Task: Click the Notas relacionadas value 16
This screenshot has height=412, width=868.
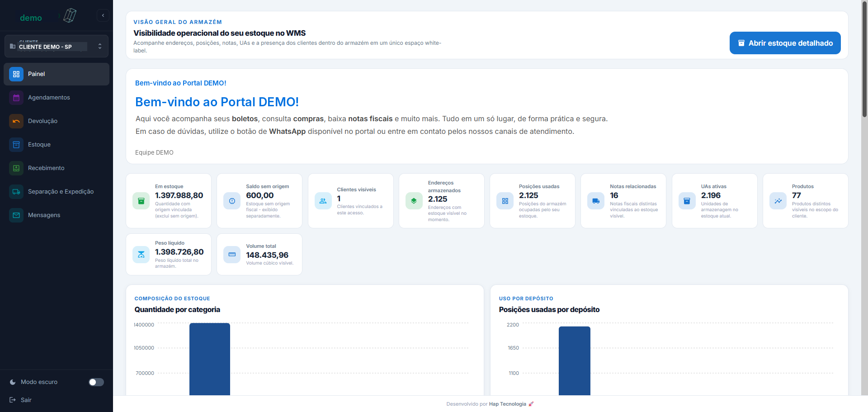Action: (614, 195)
